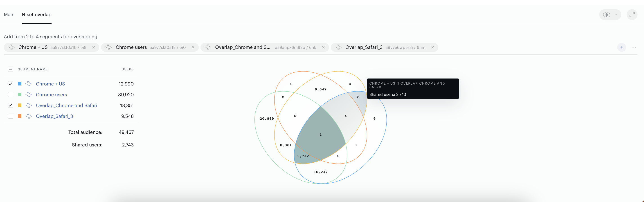644x202 pixels.
Task: Check the Overlap_Safari_3 checkbox
Action: pyautogui.click(x=11, y=116)
